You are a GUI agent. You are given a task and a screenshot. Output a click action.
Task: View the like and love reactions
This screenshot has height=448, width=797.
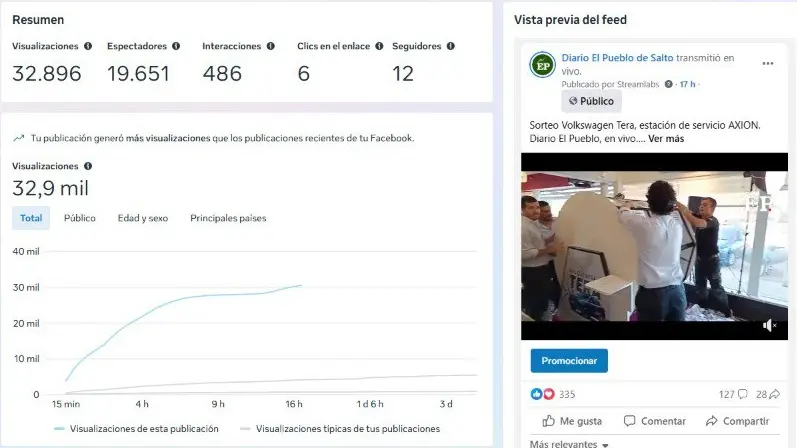click(x=542, y=394)
